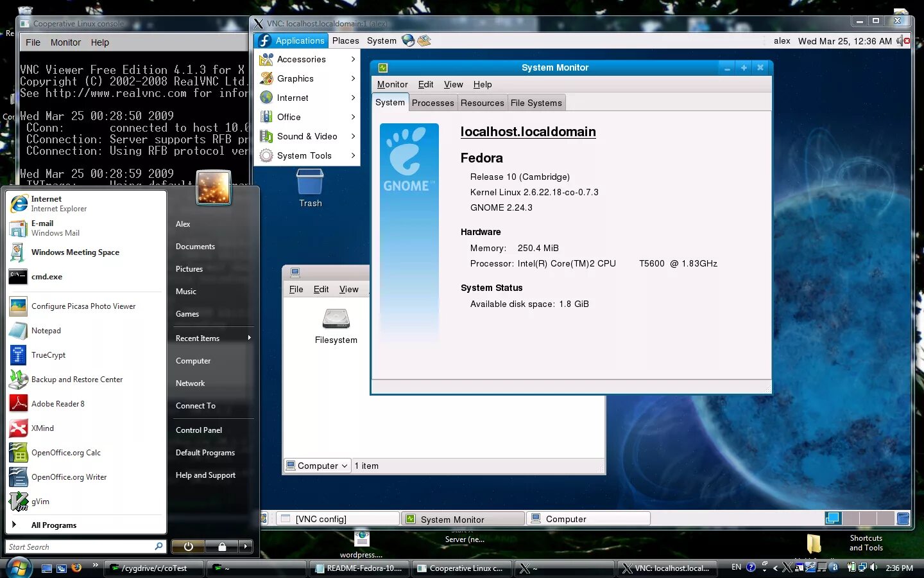Open View menu in System Monitor
Screen dimensions: 924x578
[x=453, y=84]
